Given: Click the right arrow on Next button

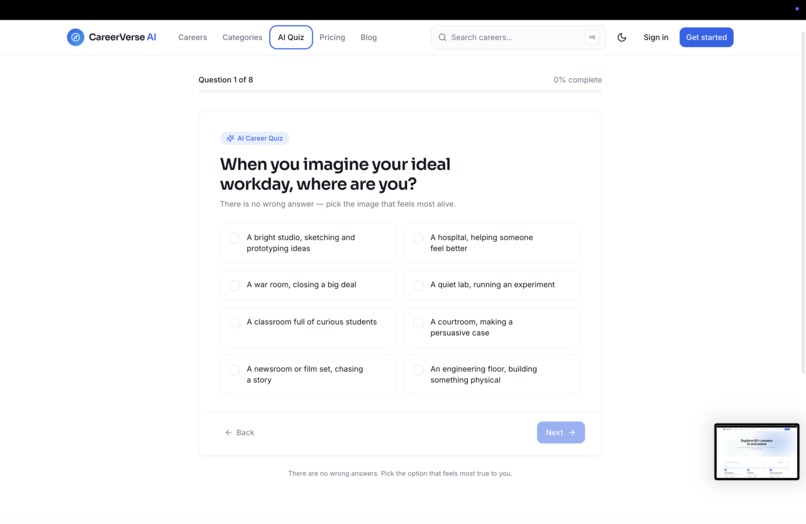Looking at the screenshot, I should pyautogui.click(x=572, y=432).
